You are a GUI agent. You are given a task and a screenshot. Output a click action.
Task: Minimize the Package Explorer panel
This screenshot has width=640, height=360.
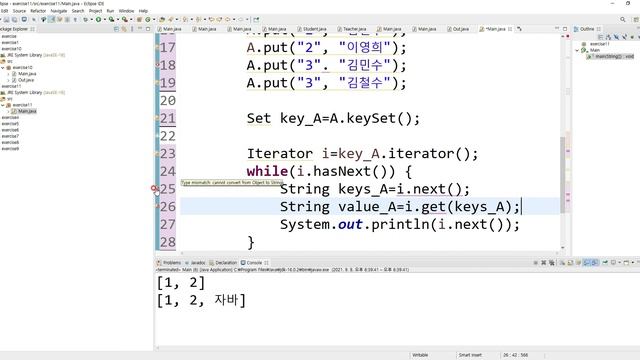tap(140, 29)
